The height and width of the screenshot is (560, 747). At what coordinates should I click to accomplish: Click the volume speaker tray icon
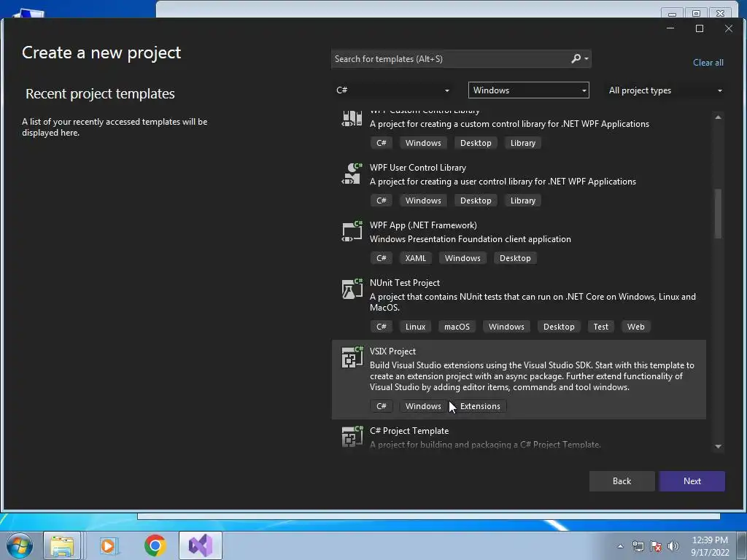[673, 546]
